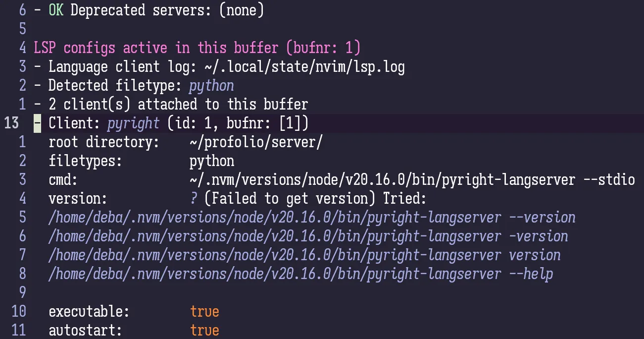Click the cursor block on the Client line
The width and height of the screenshot is (644, 339).
click(37, 123)
